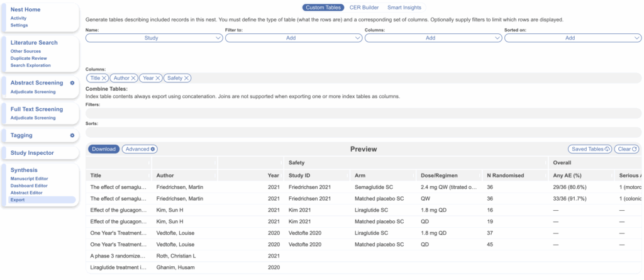Remove the Author column chip
The height and width of the screenshot is (280, 644).
pyautogui.click(x=133, y=78)
